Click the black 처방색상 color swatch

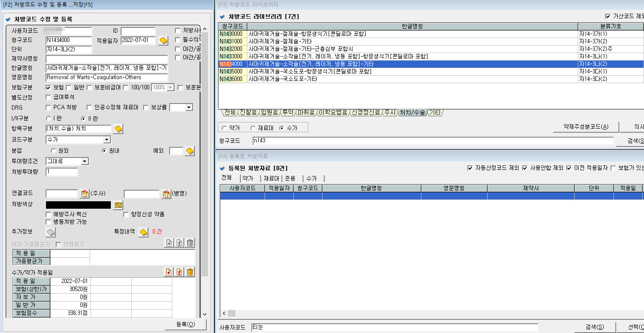click(78, 205)
